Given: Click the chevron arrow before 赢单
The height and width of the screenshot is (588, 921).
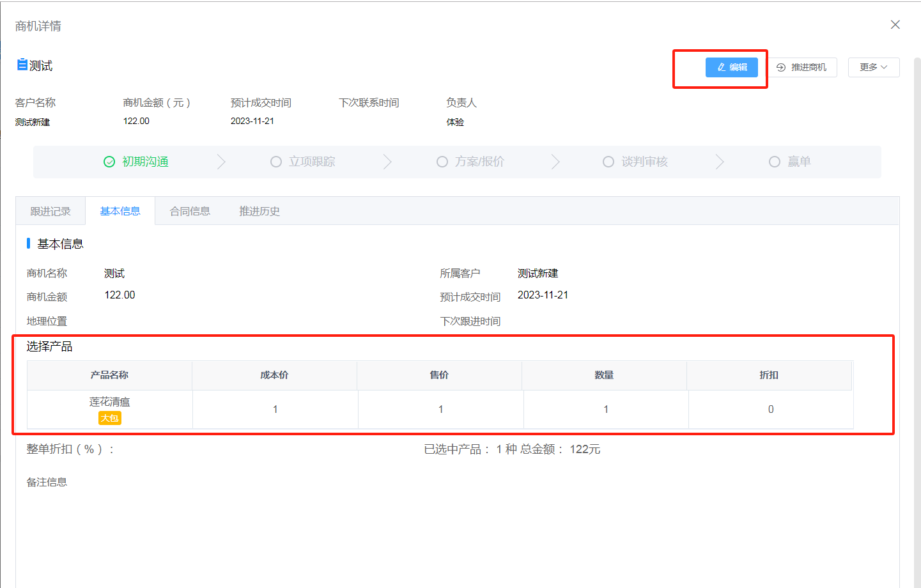Looking at the screenshot, I should [x=720, y=162].
